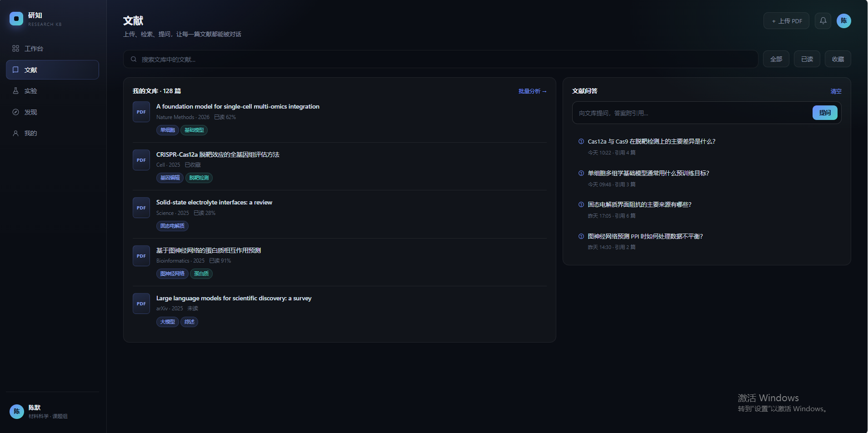Click the 陈 avatar in top right
868x433 pixels.
pos(844,20)
